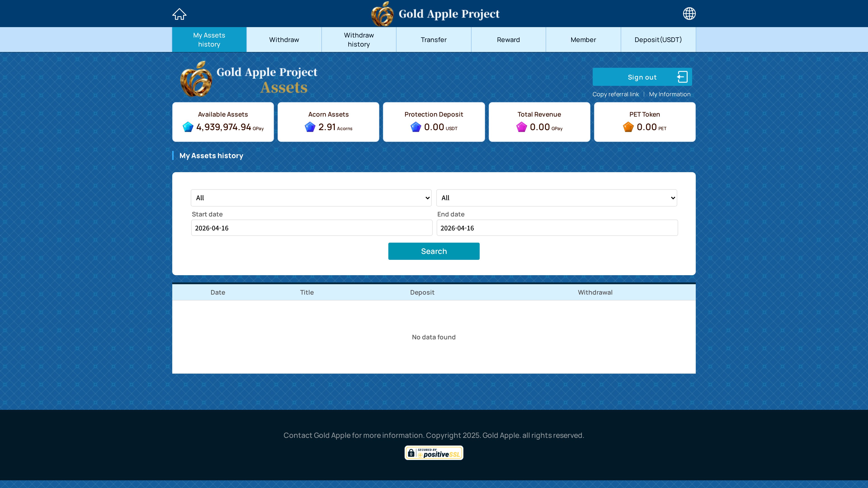Click the home icon in header
Image resolution: width=868 pixels, height=488 pixels.
[179, 14]
